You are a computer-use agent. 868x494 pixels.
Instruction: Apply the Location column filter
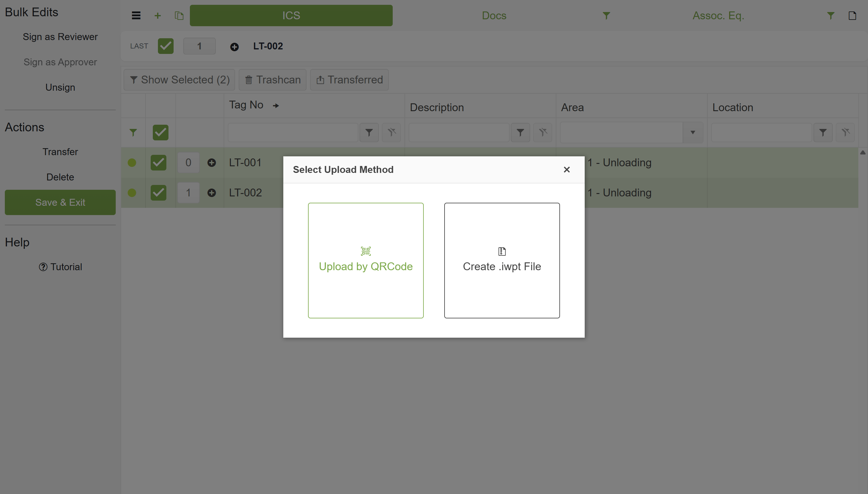[823, 132]
